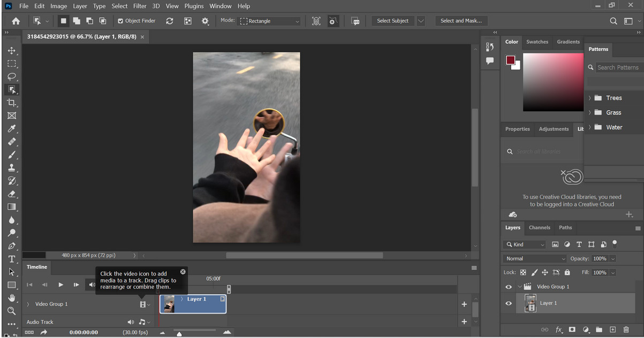Select the History Brush tool
Screen dimensions: 644x338
[x=11, y=181]
